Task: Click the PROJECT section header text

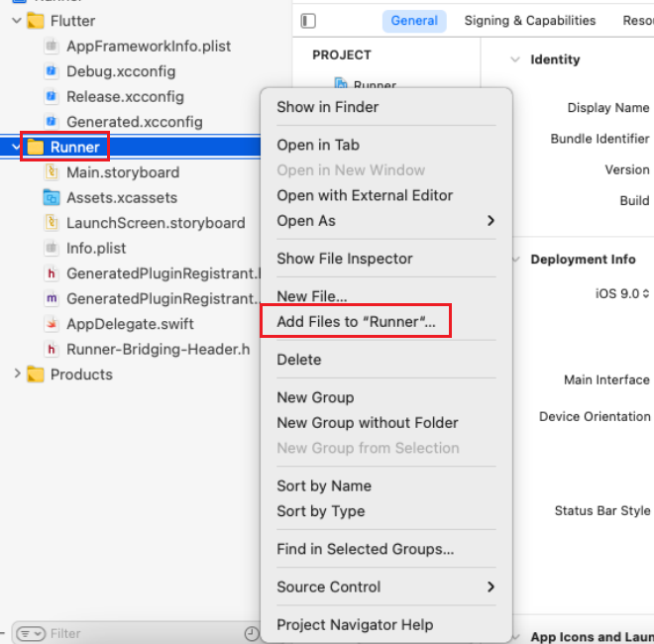Action: [342, 55]
